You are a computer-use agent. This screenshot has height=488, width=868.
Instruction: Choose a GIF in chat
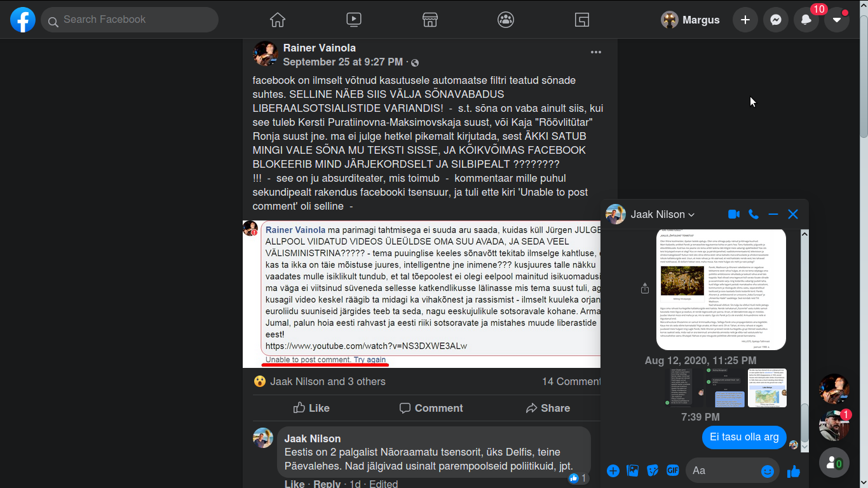672,471
